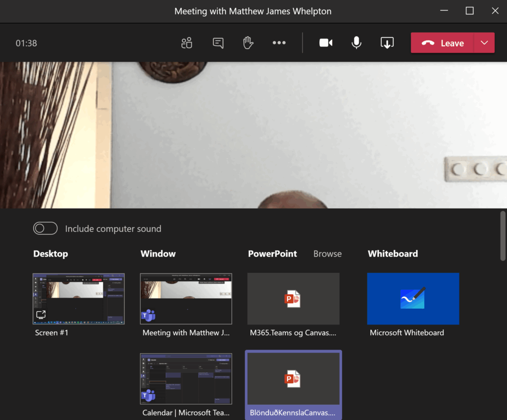Screen dimensions: 507x420
Task: Open the More actions ellipsis menu
Action: tap(279, 43)
